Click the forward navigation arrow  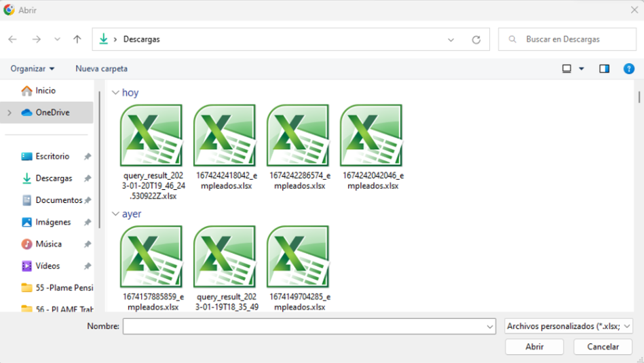pos(37,39)
